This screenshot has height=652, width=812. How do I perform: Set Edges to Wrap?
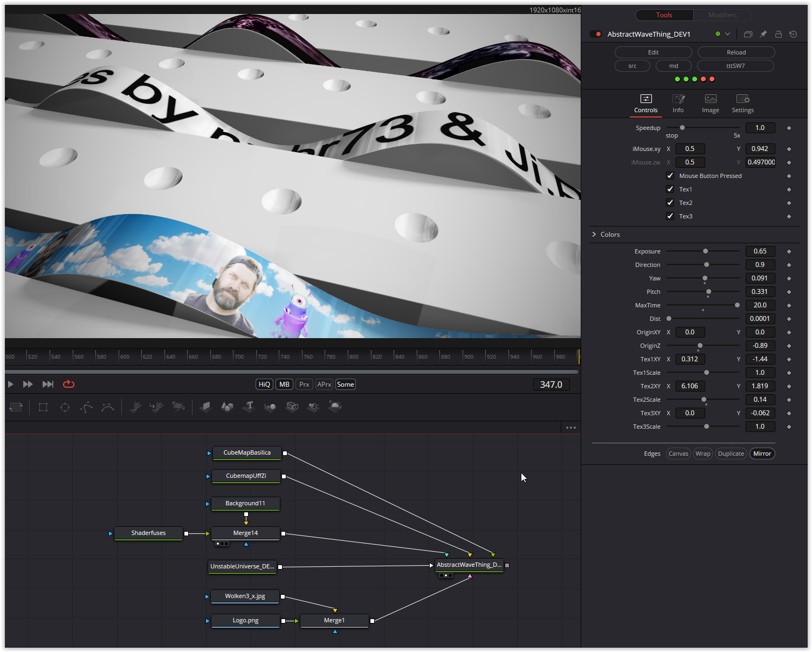703,454
